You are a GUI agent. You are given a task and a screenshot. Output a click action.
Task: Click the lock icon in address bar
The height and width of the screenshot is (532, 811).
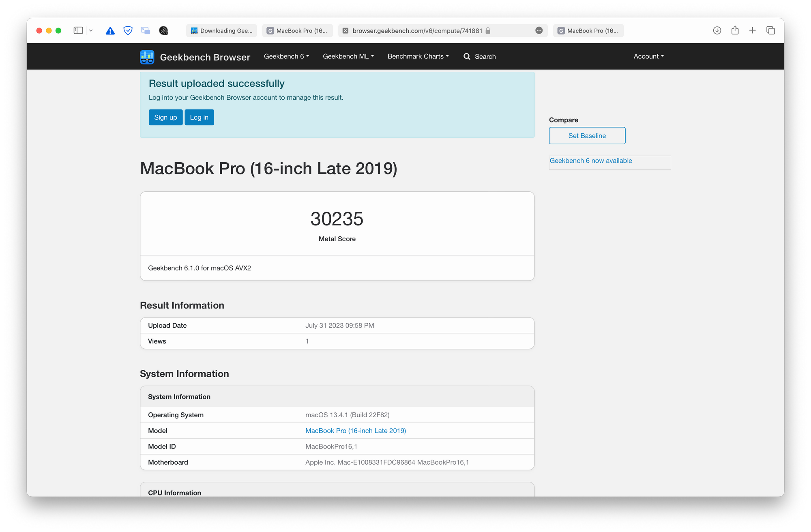point(488,30)
